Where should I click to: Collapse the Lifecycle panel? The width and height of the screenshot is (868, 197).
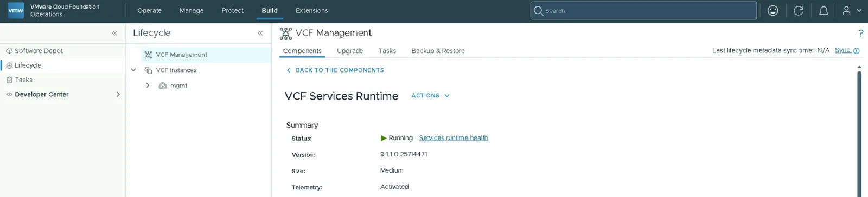point(260,33)
